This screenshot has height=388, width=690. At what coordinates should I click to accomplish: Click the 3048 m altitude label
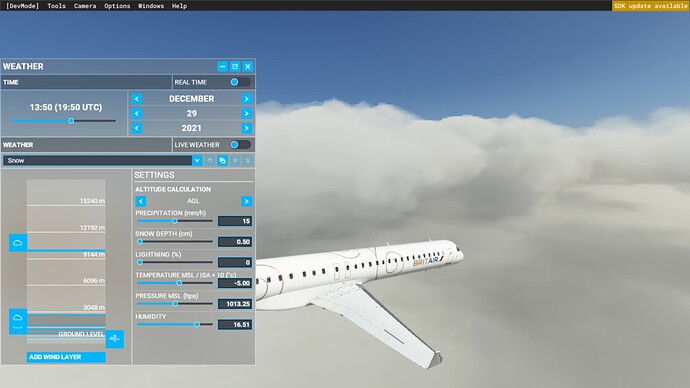94,307
